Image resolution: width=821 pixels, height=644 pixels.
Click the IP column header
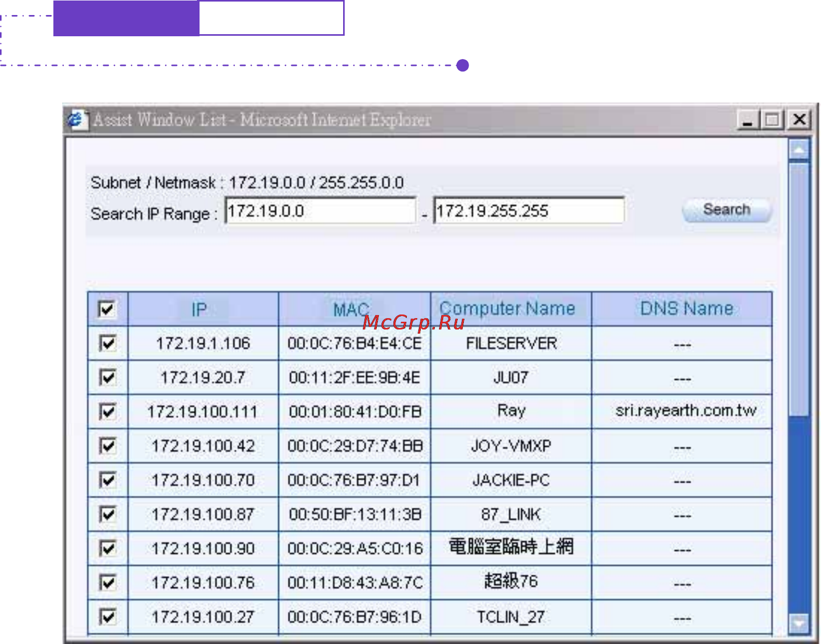(x=203, y=309)
